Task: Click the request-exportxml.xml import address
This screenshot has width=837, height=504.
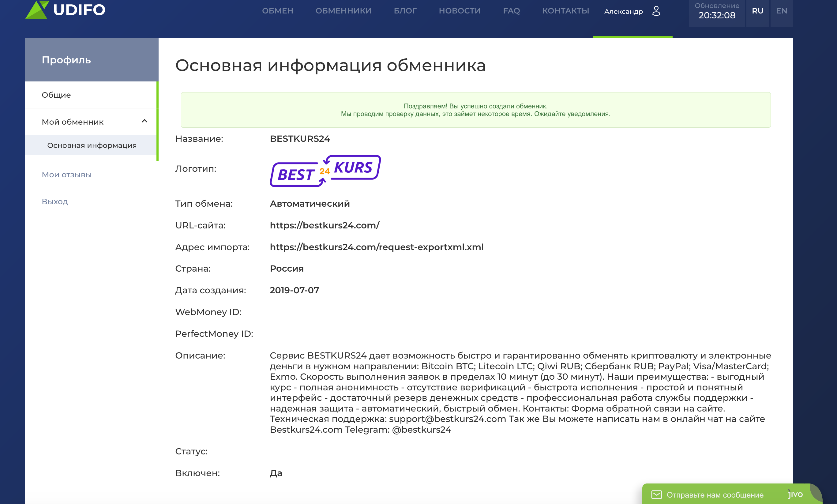Action: 377,247
